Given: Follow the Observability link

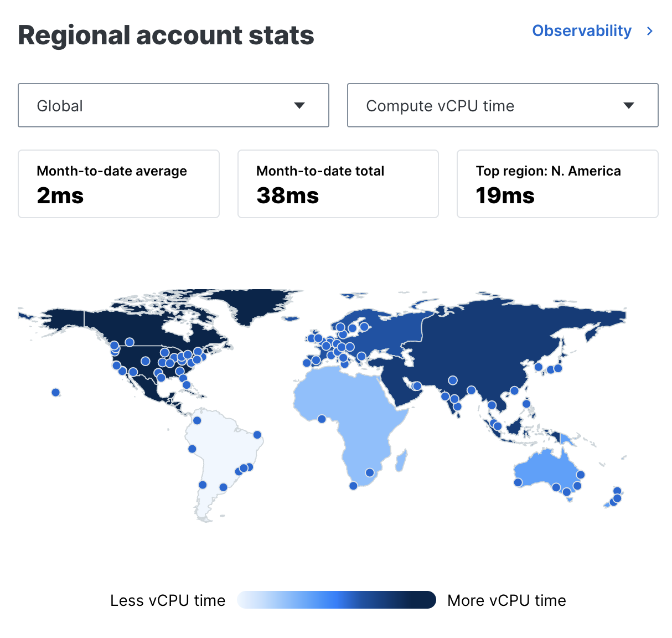Looking at the screenshot, I should tap(582, 31).
